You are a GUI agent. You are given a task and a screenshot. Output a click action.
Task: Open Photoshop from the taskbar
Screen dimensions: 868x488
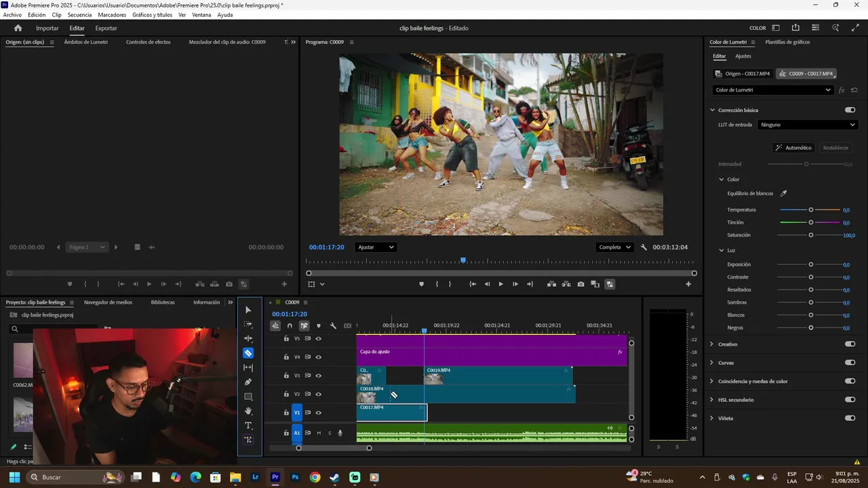pos(295,477)
